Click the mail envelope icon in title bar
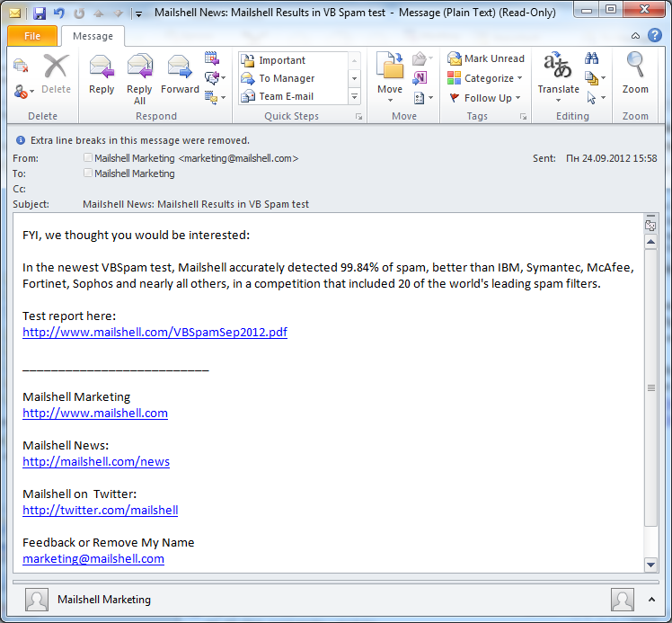Image resolution: width=672 pixels, height=623 pixels. 15,13
